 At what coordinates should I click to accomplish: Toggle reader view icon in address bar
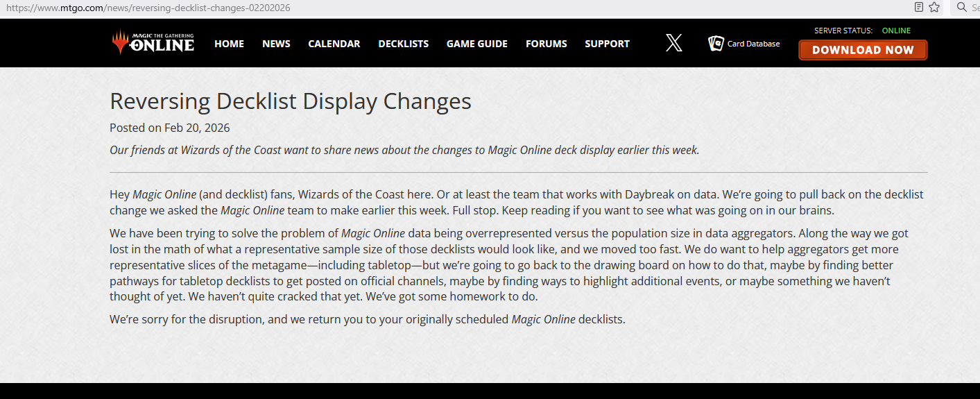click(x=919, y=7)
